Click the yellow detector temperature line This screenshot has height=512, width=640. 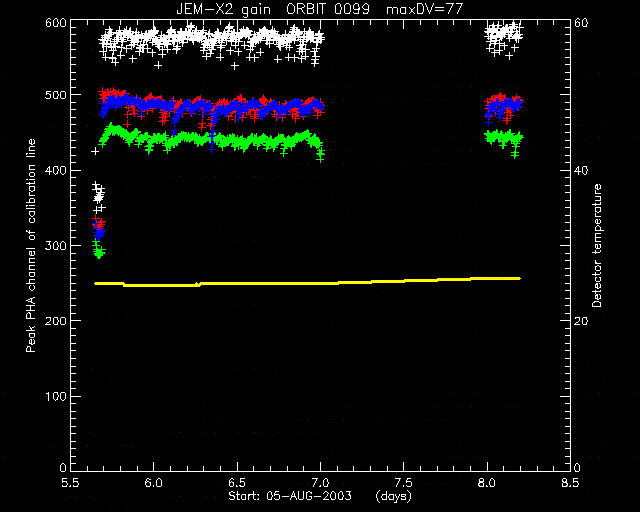coord(307,282)
